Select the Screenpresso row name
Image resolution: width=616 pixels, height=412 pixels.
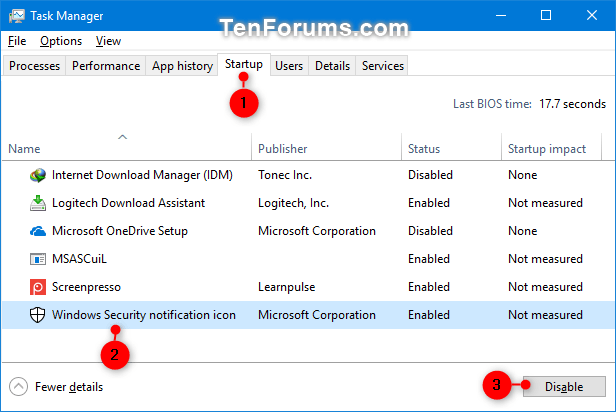coord(86,287)
